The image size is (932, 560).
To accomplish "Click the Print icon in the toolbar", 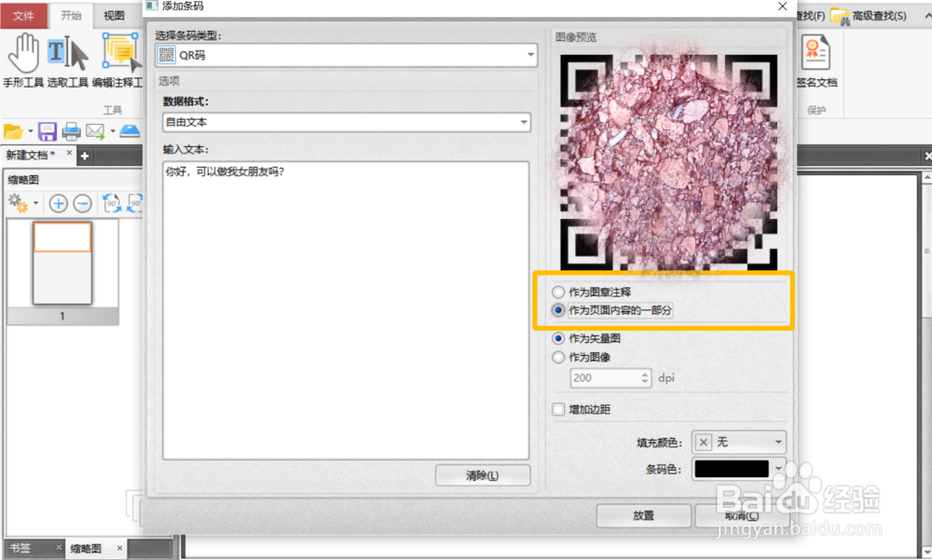I will pyautogui.click(x=71, y=131).
